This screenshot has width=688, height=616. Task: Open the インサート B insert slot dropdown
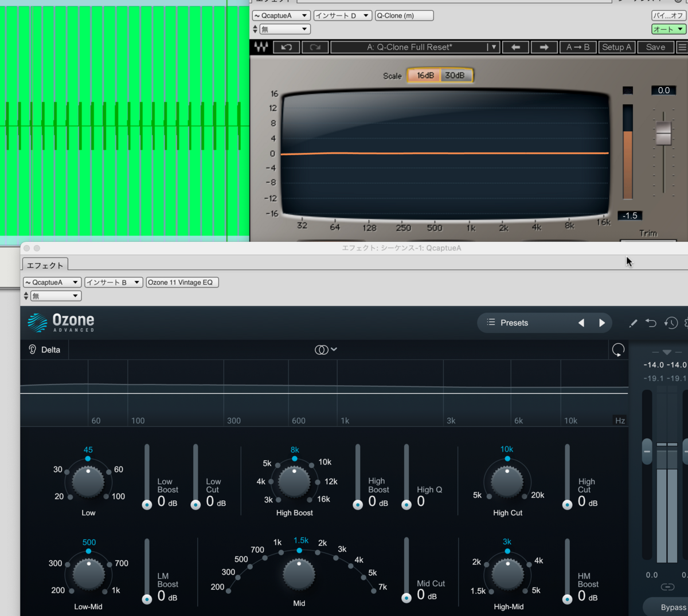pyautogui.click(x=113, y=282)
